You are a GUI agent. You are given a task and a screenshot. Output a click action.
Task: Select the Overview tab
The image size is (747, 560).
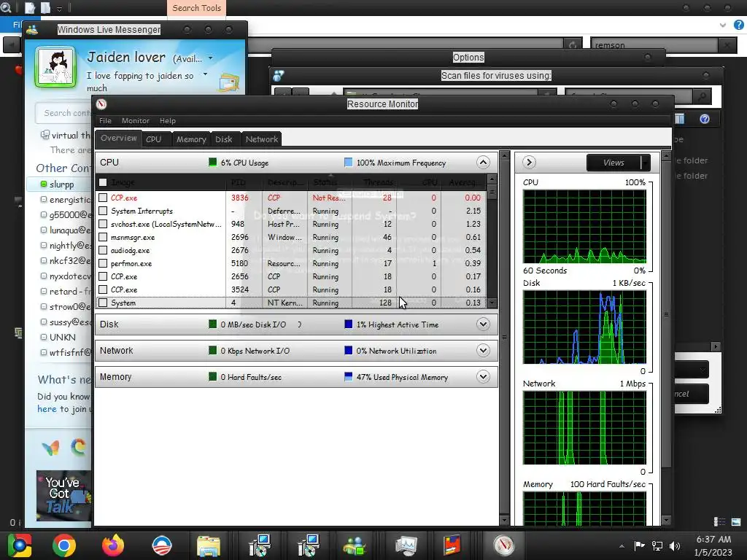click(x=119, y=138)
